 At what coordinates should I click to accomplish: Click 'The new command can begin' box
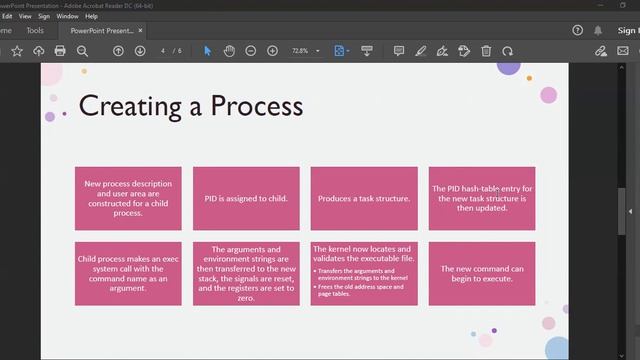[x=482, y=273]
